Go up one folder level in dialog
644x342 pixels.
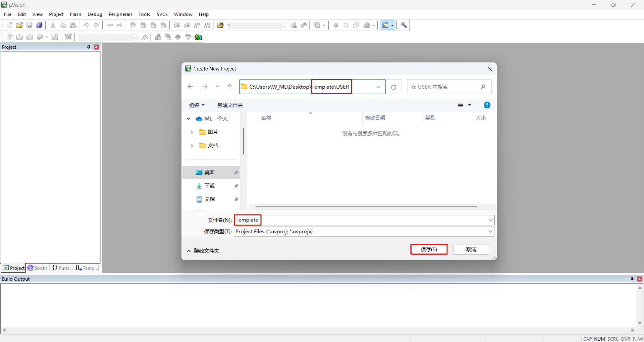pyautogui.click(x=230, y=87)
